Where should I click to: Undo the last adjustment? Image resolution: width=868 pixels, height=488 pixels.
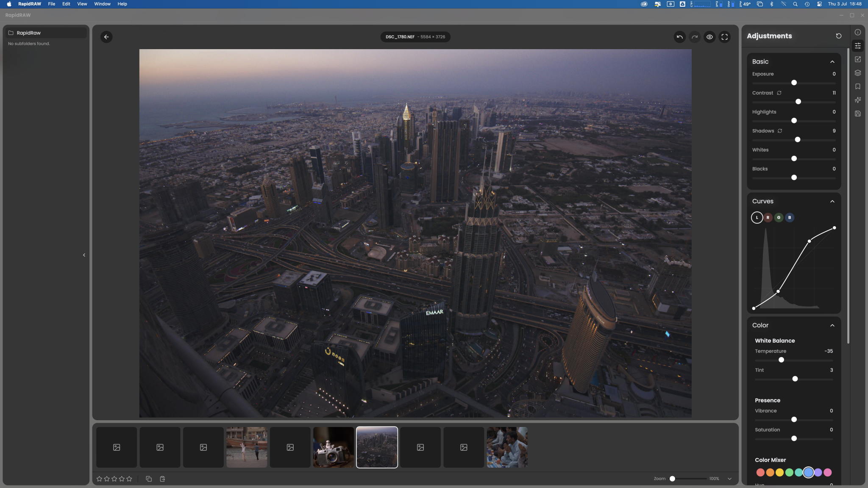[x=679, y=37]
